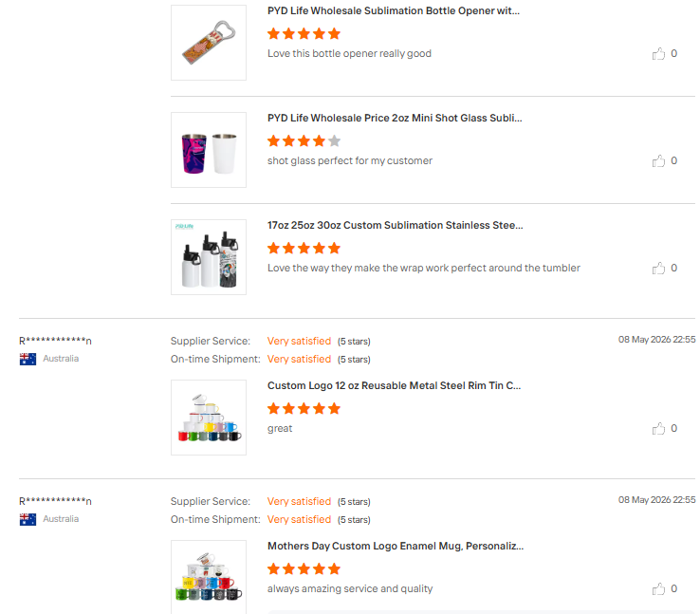This screenshot has height=614, width=700.
Task: Click five-star rating on bottle opener
Action: pyautogui.click(x=304, y=33)
